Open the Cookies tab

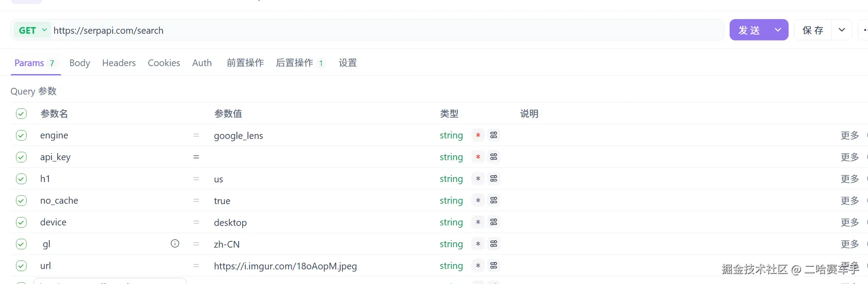164,63
